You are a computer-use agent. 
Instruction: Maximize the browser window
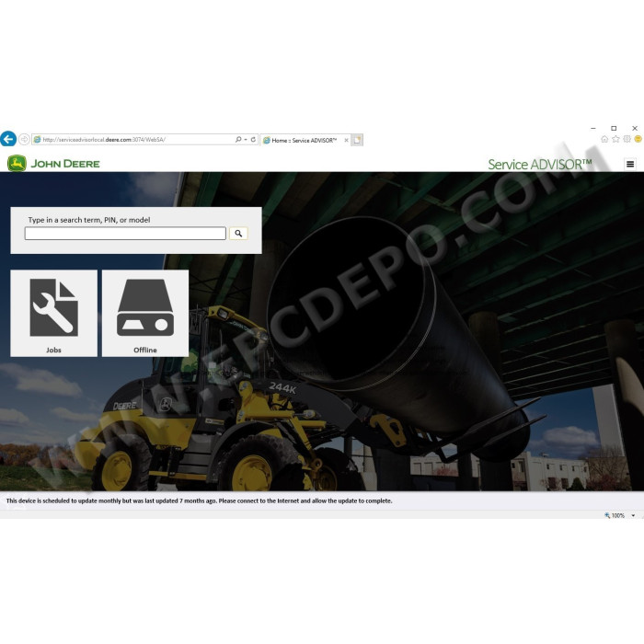point(614,129)
